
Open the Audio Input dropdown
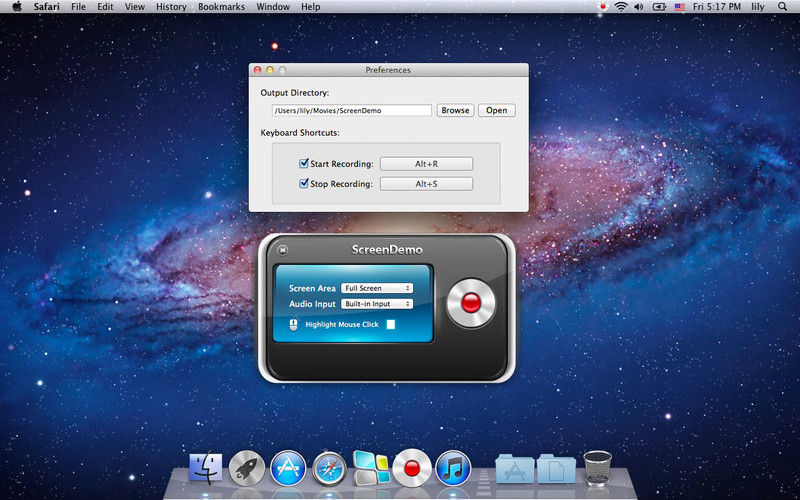[377, 304]
